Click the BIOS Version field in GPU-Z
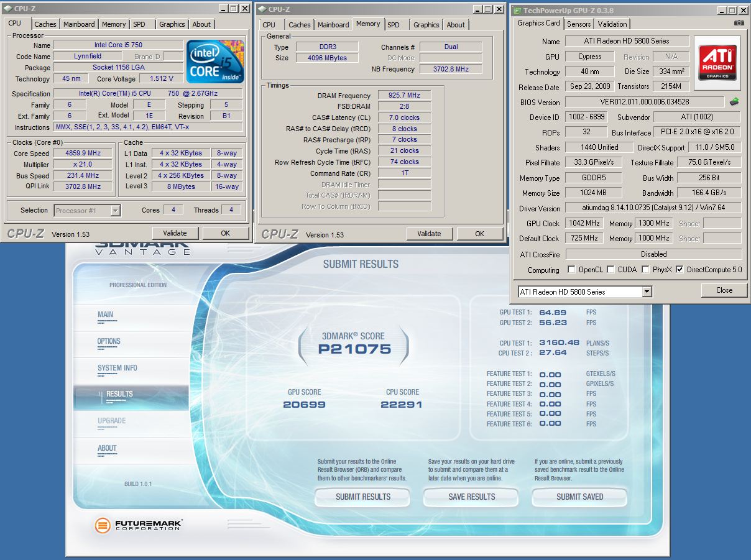Image resolution: width=751 pixels, height=560 pixels. (x=645, y=102)
